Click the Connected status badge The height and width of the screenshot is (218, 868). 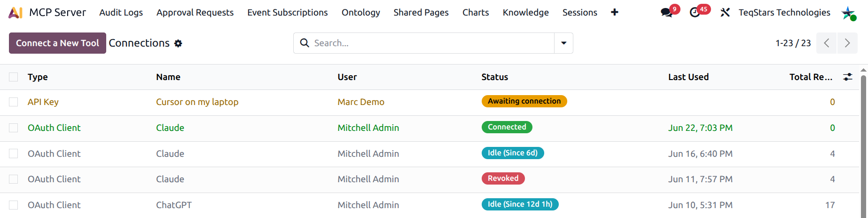point(507,127)
